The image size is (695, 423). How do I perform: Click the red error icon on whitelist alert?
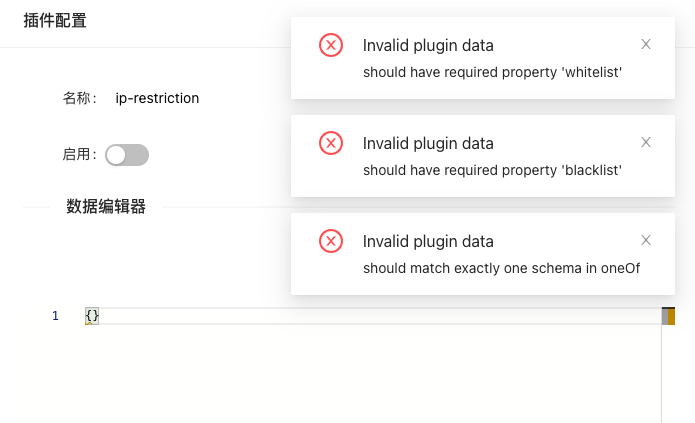(331, 45)
